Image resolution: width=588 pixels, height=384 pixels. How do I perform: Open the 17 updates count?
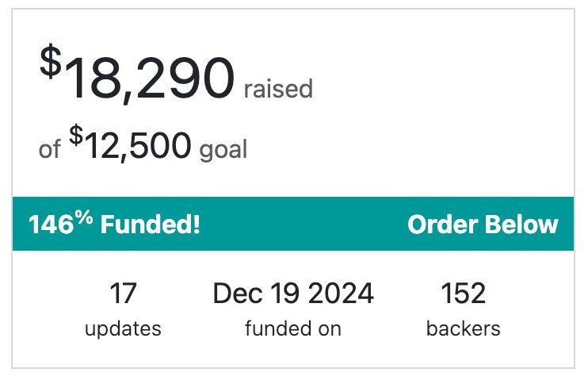pos(123,294)
